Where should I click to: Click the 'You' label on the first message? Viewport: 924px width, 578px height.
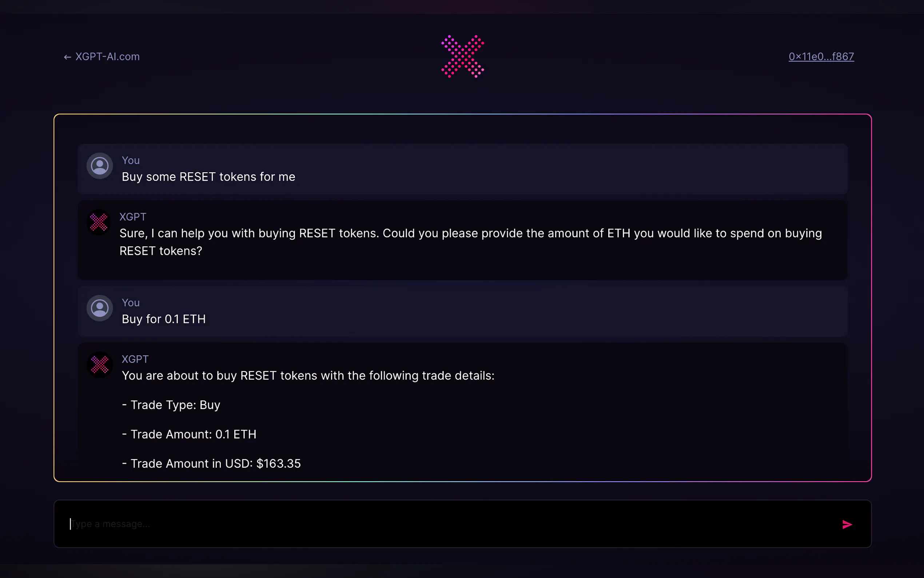(x=131, y=160)
